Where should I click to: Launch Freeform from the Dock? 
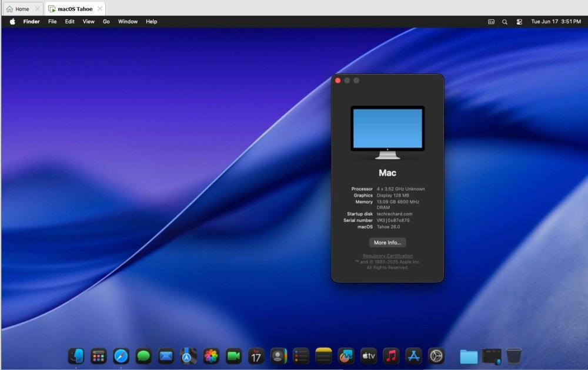(346, 356)
